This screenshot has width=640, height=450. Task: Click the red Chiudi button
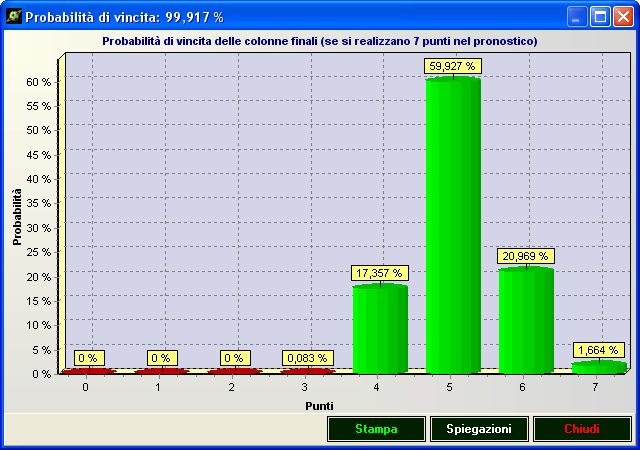(x=582, y=429)
